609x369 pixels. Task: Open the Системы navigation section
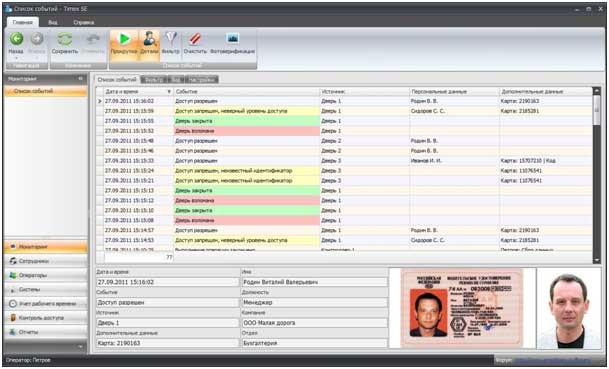tap(46, 289)
